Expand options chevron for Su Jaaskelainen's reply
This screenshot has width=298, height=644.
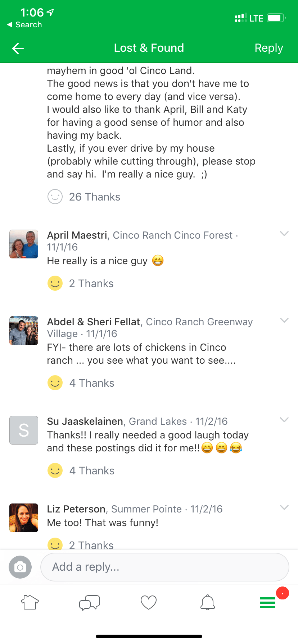click(x=284, y=420)
